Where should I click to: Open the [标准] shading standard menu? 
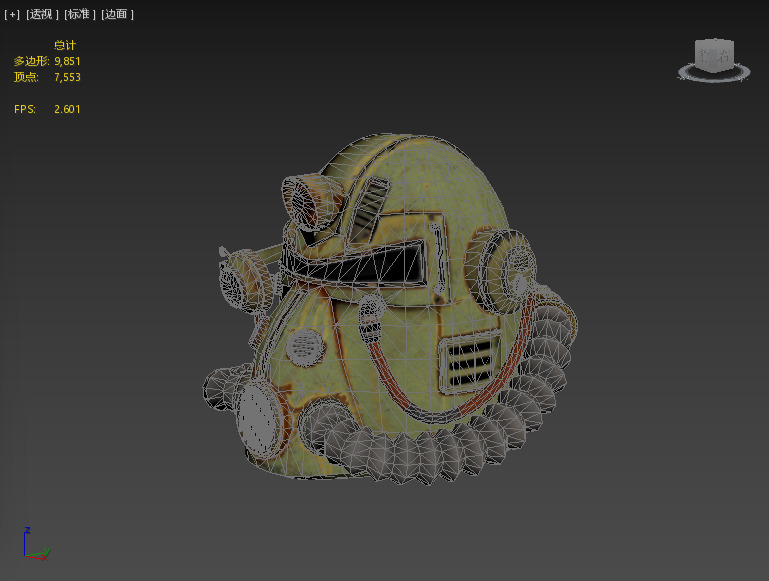pyautogui.click(x=80, y=15)
